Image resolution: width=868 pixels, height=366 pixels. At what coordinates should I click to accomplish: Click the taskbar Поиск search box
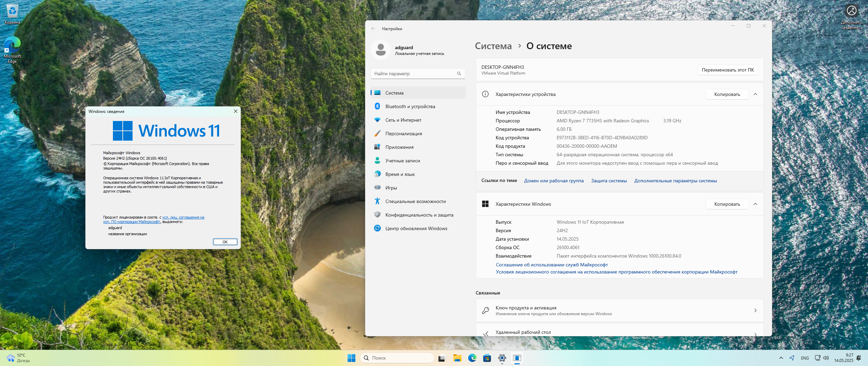tap(397, 358)
